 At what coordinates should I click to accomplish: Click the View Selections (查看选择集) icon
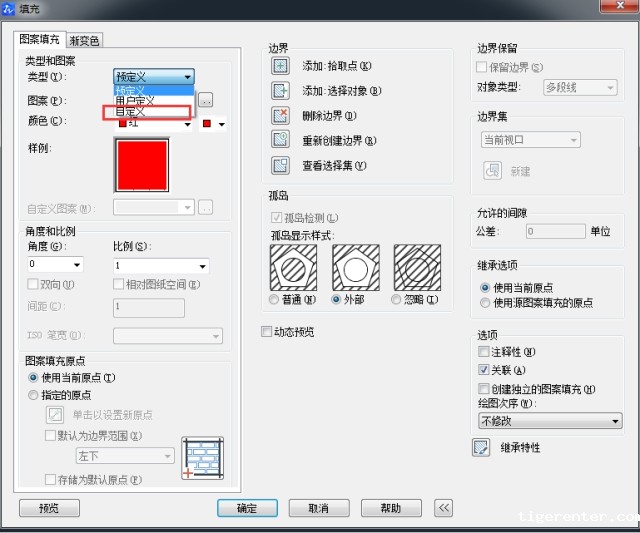click(x=280, y=165)
